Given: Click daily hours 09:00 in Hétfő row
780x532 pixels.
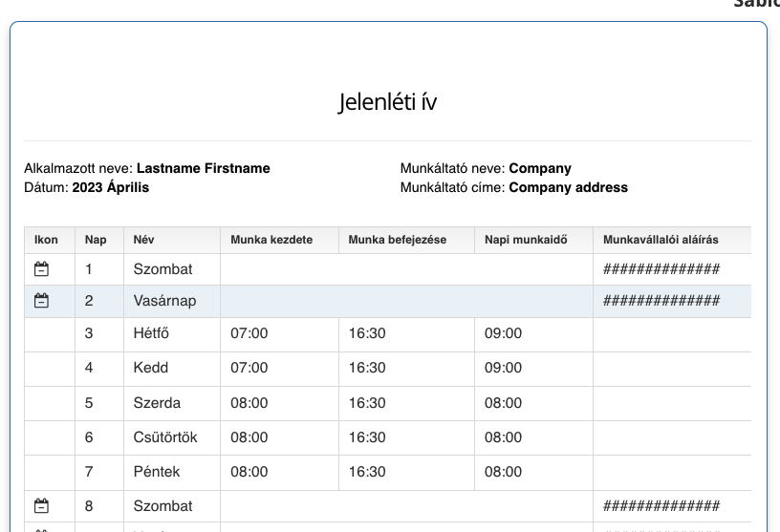Looking at the screenshot, I should tap(504, 333).
